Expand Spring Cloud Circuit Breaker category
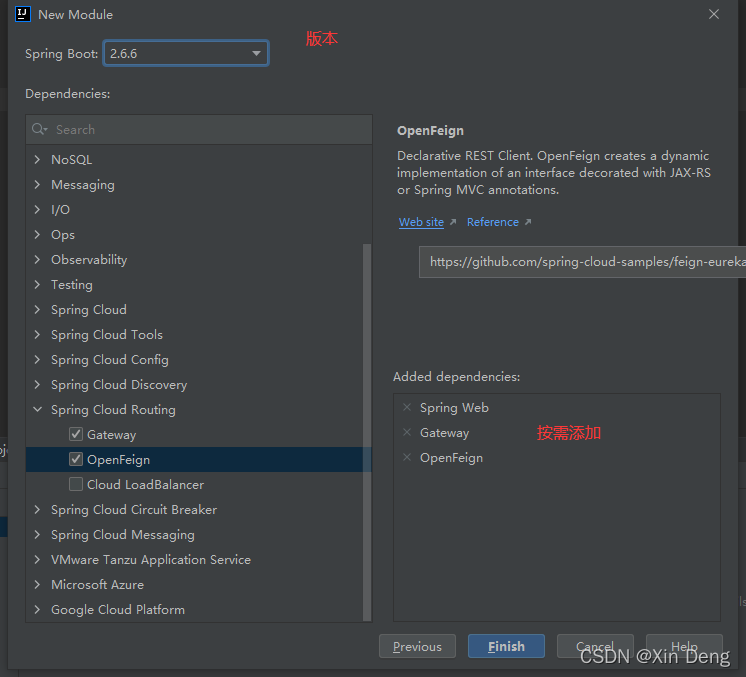 (38, 510)
